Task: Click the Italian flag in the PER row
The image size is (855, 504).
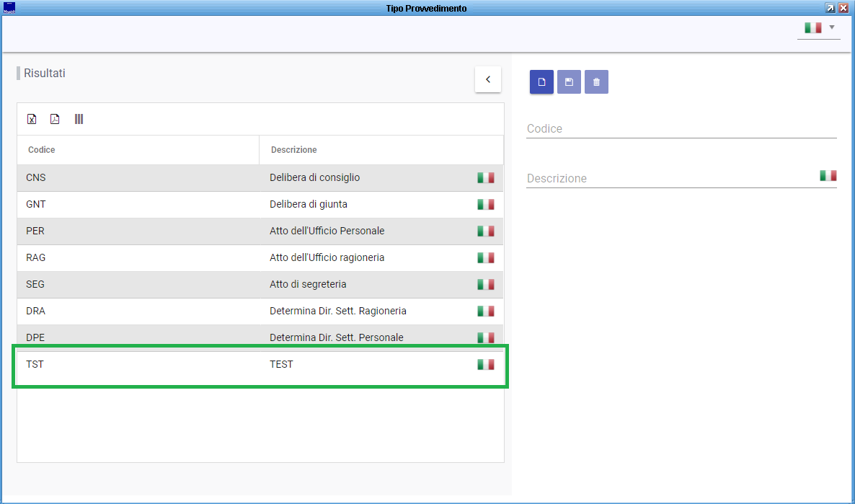Action: point(486,231)
